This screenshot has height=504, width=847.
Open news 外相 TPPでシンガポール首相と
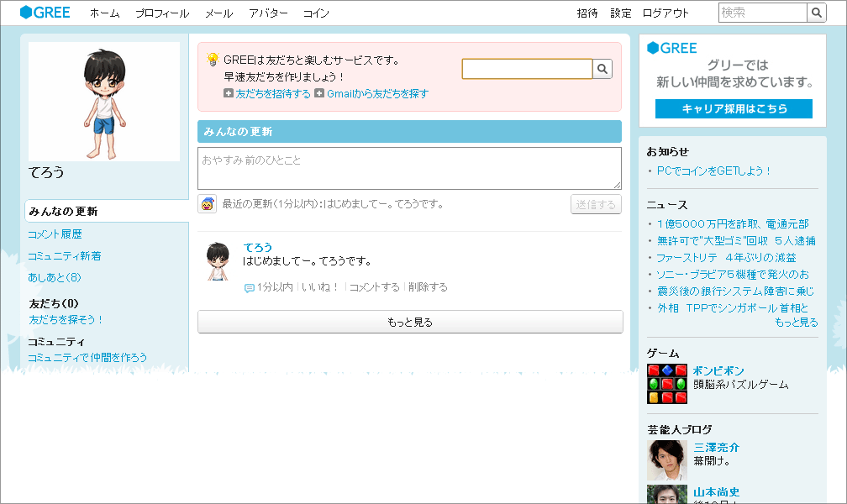click(733, 307)
